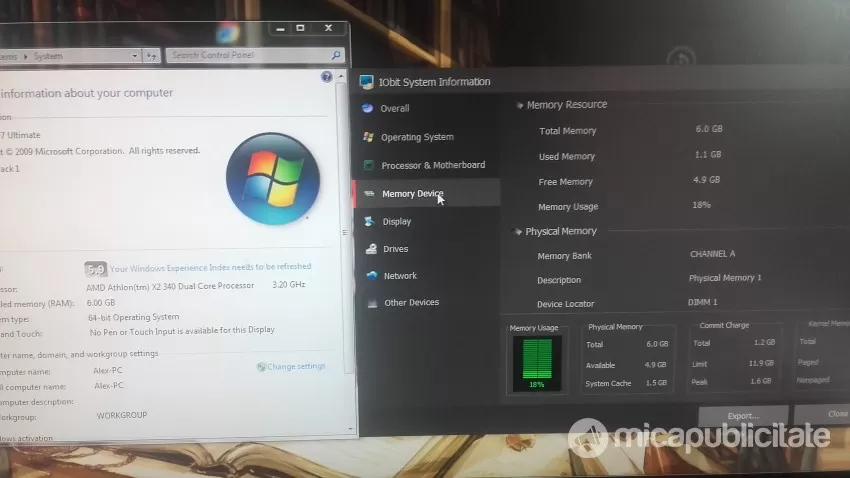The height and width of the screenshot is (478, 850).
Task: Open Windows Experience Index refresh link
Action: pyautogui.click(x=210, y=267)
